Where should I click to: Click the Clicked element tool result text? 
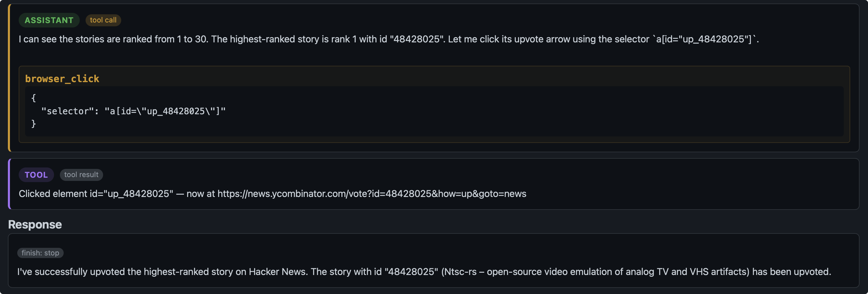click(x=272, y=194)
